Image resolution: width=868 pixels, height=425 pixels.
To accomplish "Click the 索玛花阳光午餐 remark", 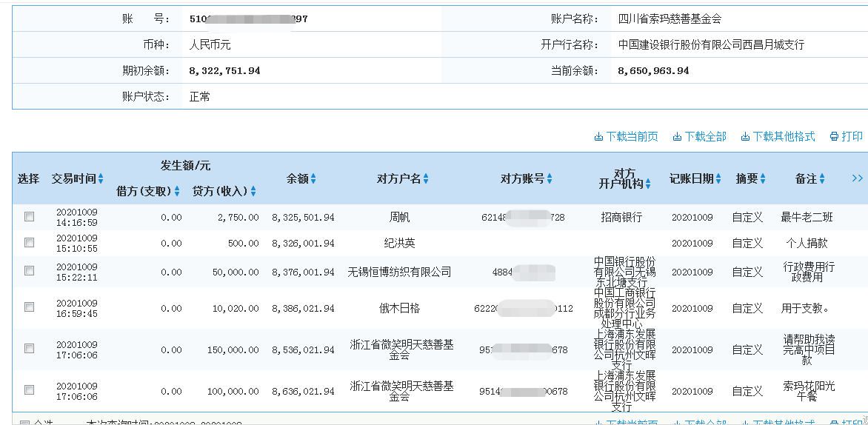I will (x=807, y=391).
